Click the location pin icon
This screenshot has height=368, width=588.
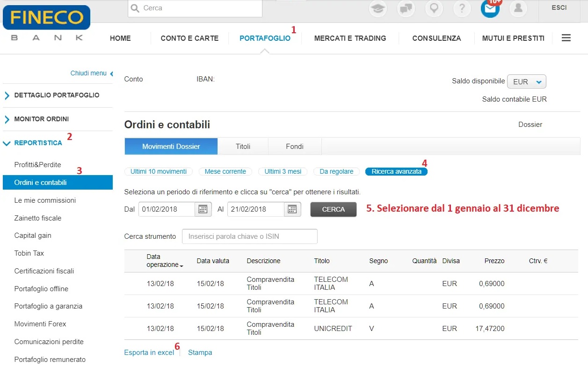(434, 9)
